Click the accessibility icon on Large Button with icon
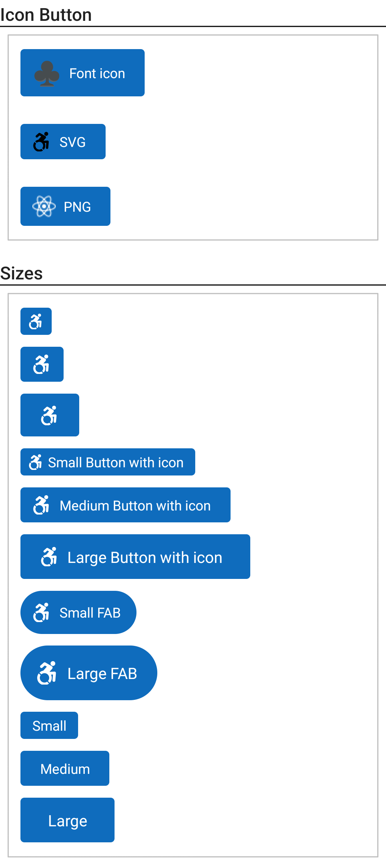This screenshot has height=868, width=386. pos(49,557)
